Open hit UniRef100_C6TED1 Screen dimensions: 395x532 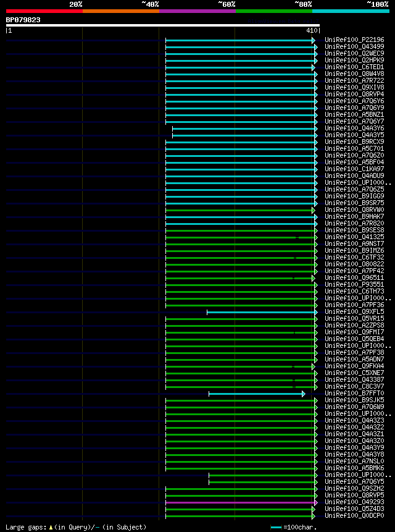tap(354, 67)
